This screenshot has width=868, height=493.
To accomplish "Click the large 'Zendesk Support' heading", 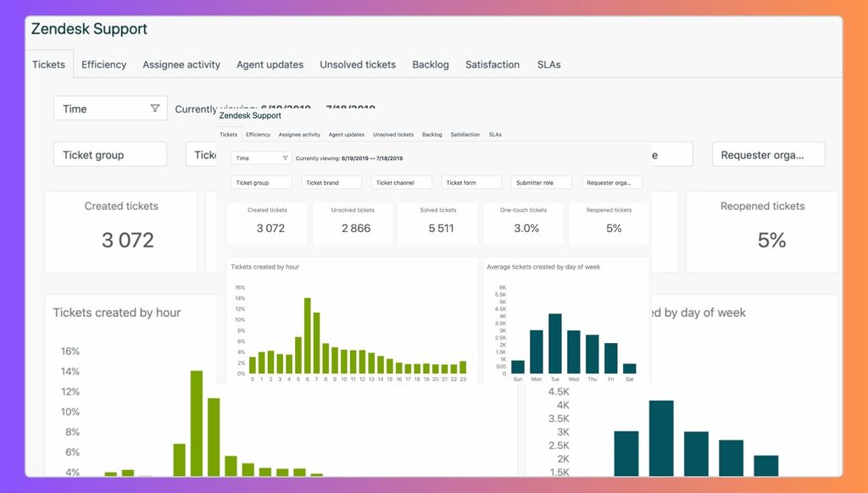I will 89,29.
